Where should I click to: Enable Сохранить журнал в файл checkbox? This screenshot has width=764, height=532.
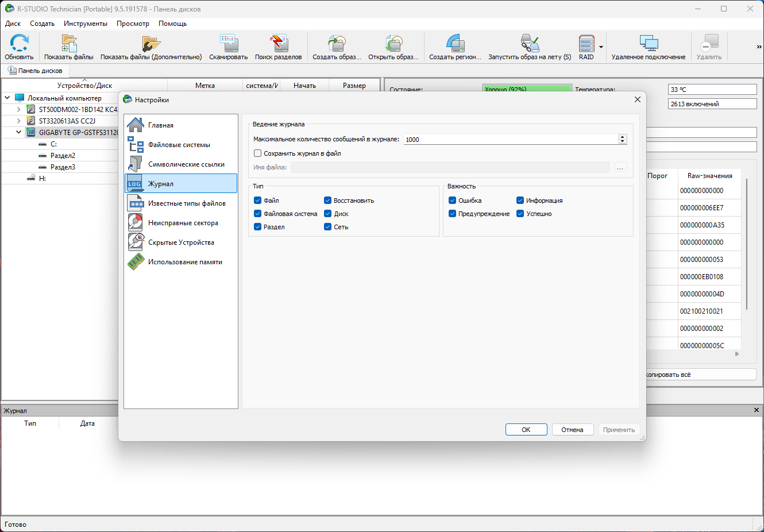point(258,153)
